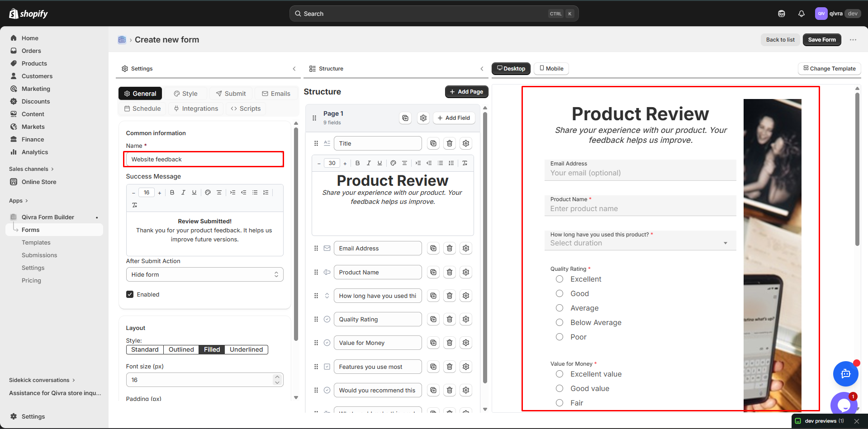Open text color palette in title editor
The height and width of the screenshot is (429, 868).
click(393, 163)
